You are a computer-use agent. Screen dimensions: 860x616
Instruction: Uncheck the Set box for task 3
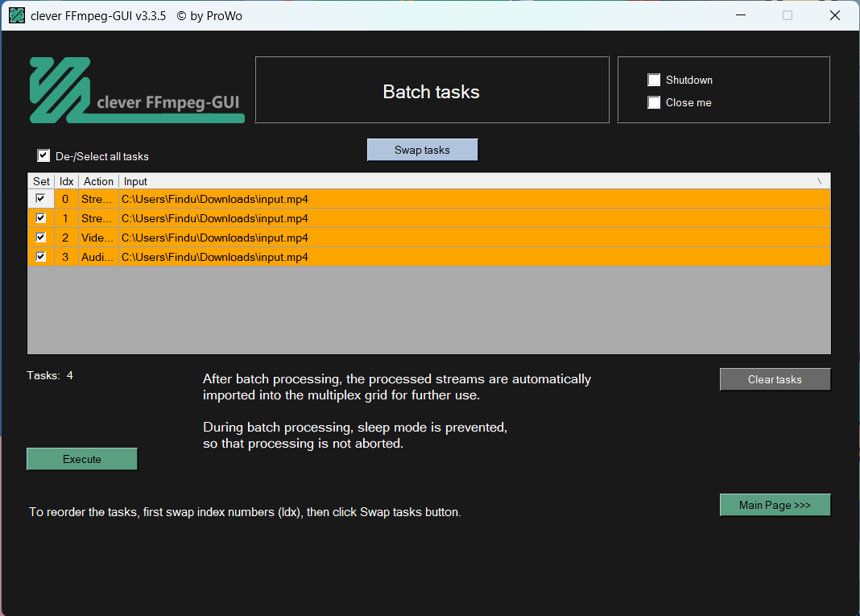coord(40,256)
